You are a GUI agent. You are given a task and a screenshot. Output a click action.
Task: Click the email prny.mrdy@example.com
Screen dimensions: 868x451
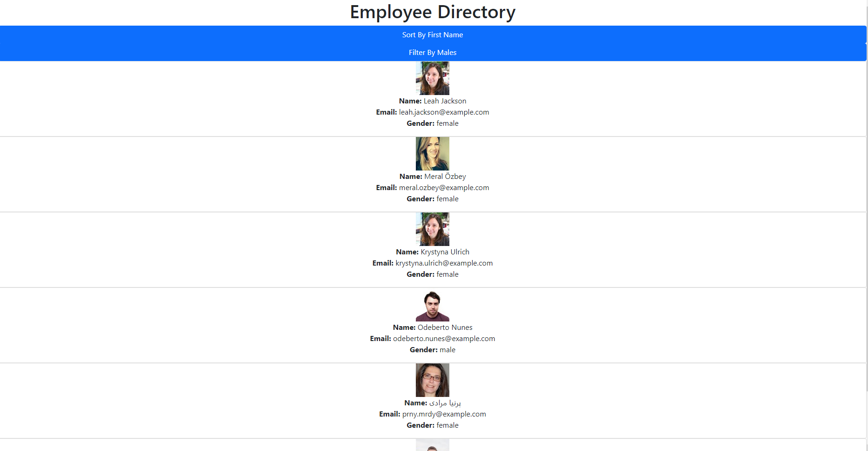(x=443, y=414)
